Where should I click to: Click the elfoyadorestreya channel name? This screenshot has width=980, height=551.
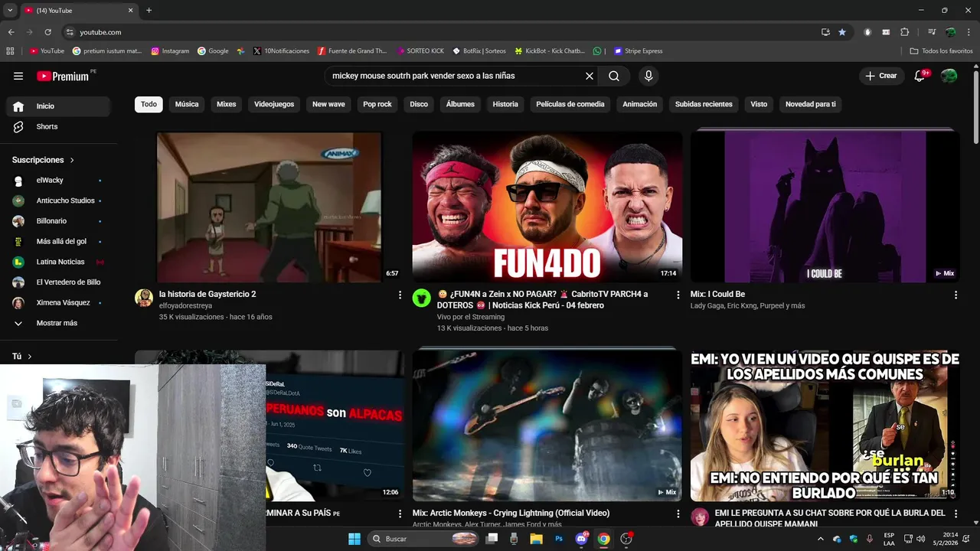click(185, 305)
